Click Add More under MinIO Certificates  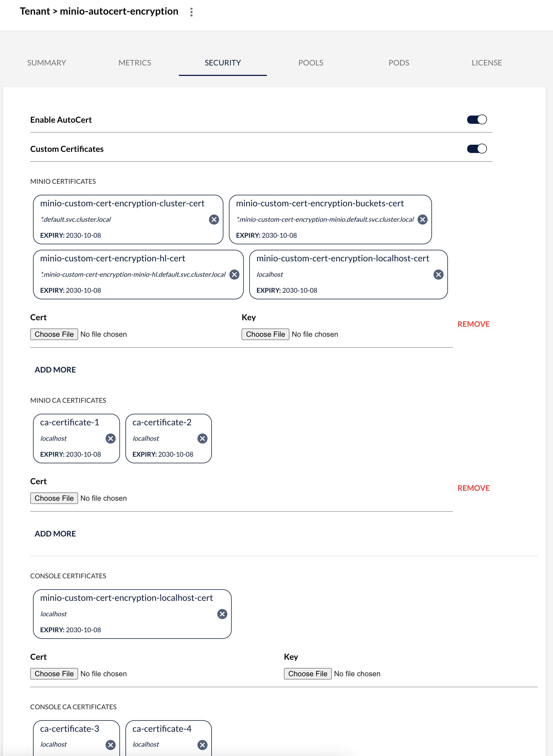pos(55,370)
